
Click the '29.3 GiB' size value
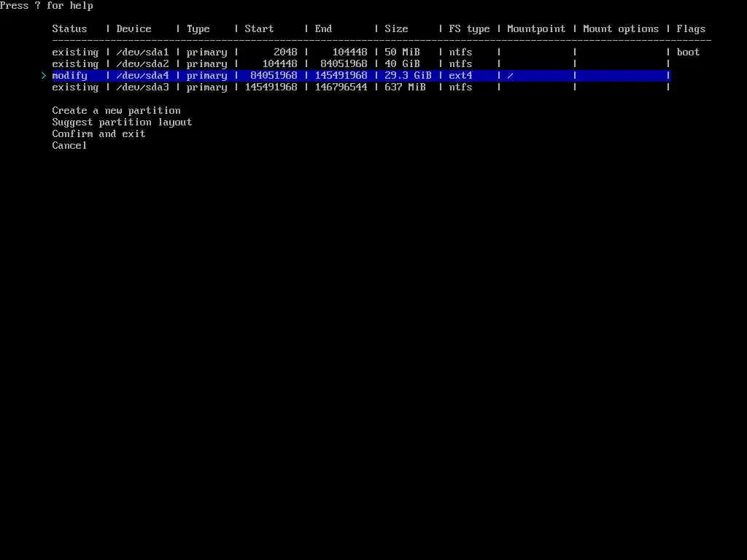tap(408, 76)
